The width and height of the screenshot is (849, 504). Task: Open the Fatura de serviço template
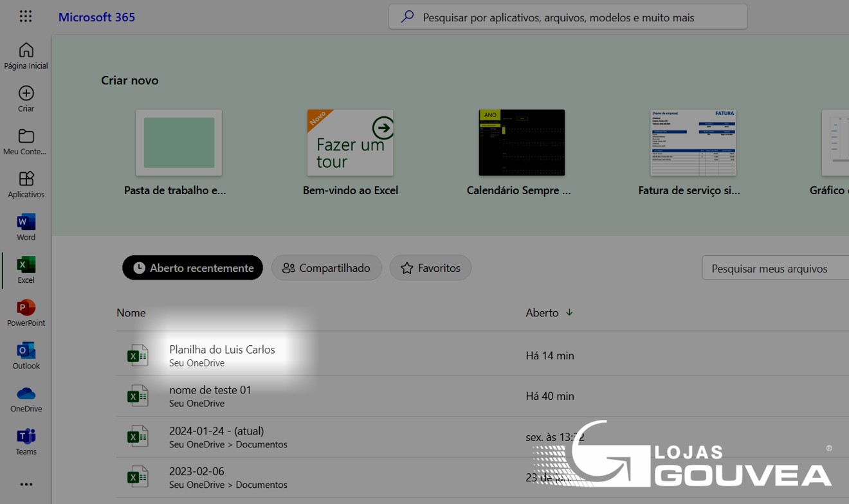pos(693,143)
